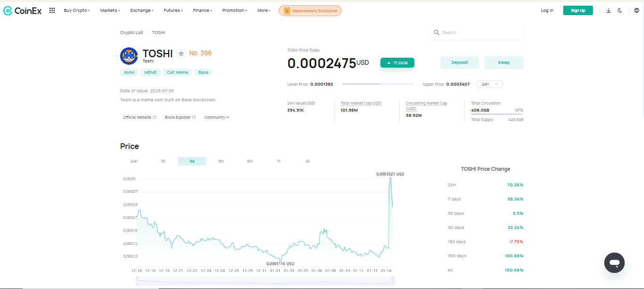Expand the Futures menu

[173, 10]
